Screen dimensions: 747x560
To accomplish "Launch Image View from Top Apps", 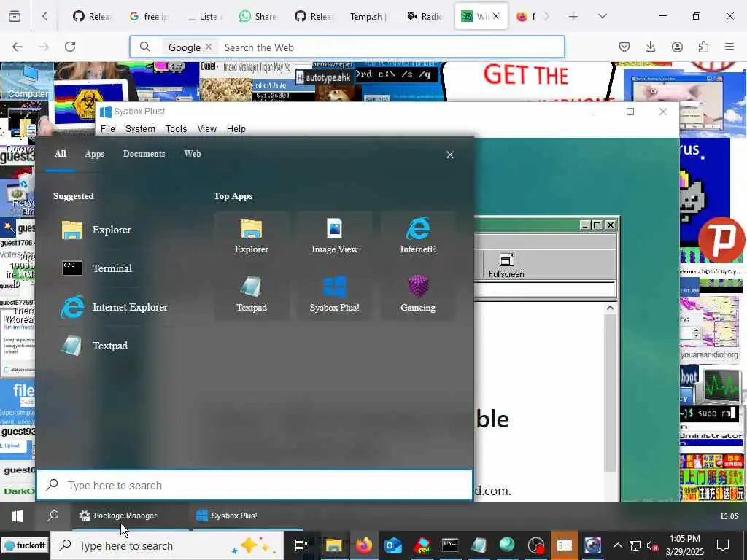I will [x=334, y=237].
